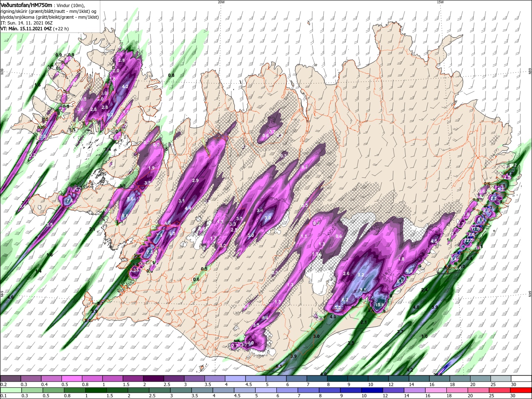Viewport: 532px width, 399px height.
Task: Click the 20W longitude label
Action: [x=221, y=2]
